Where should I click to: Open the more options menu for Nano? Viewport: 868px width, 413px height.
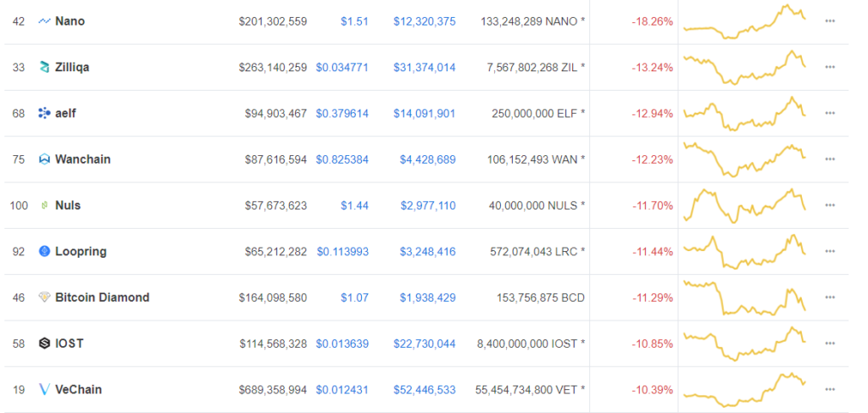click(829, 21)
